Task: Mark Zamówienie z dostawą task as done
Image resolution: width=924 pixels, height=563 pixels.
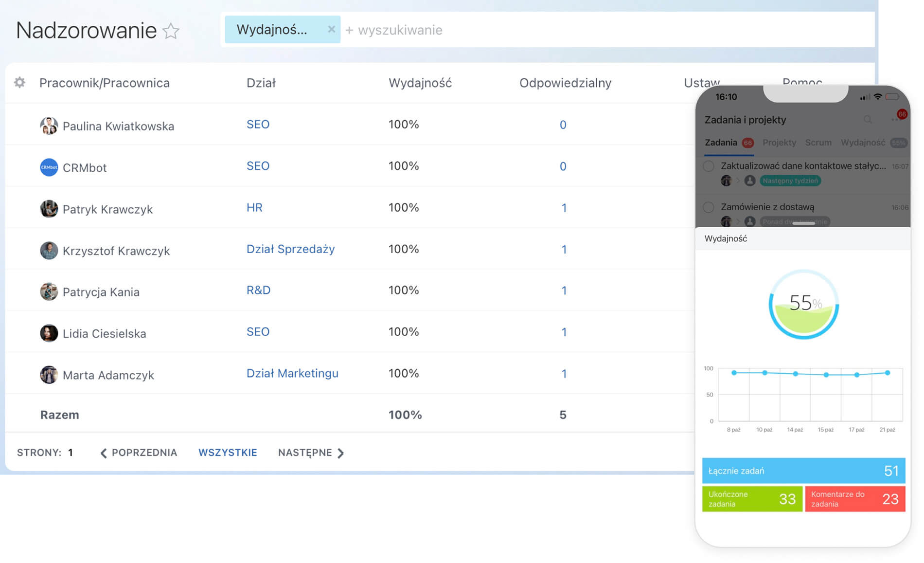Action: pos(709,207)
